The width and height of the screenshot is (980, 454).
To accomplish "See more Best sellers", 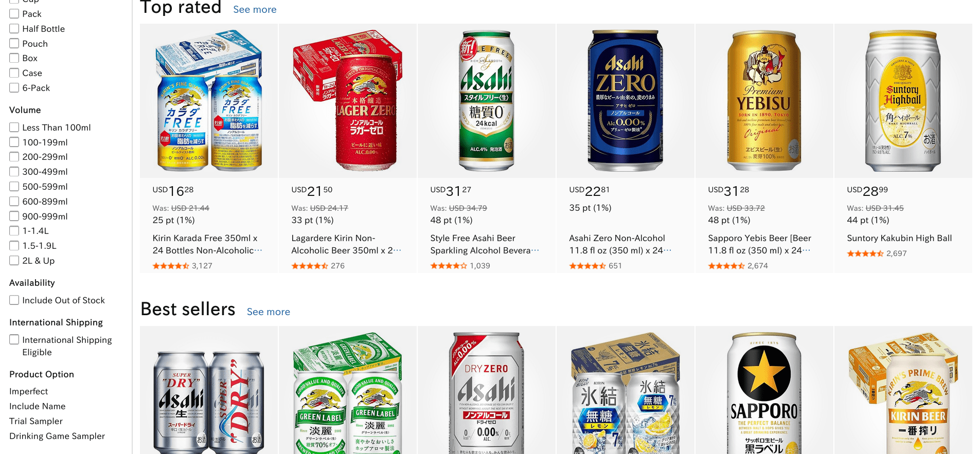I will pyautogui.click(x=269, y=312).
